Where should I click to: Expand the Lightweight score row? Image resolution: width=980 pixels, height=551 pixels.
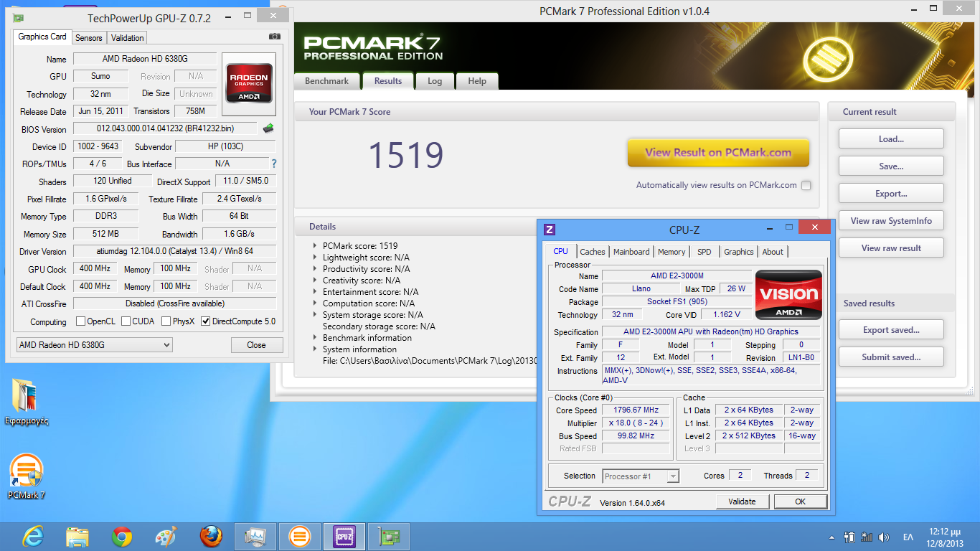click(315, 257)
